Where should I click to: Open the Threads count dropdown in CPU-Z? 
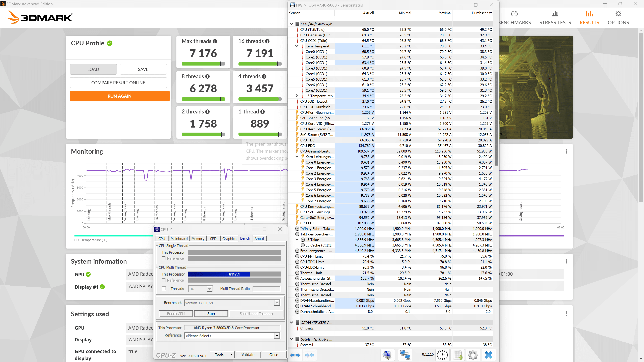[209, 289]
